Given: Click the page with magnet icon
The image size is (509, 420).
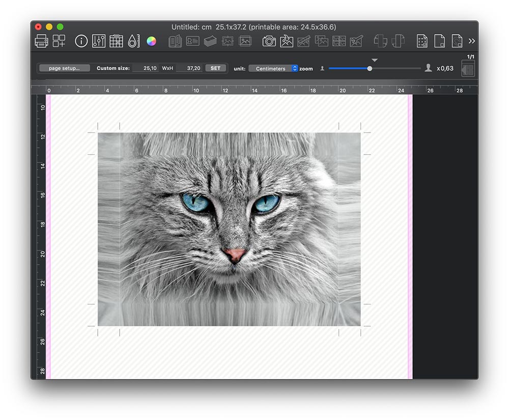Looking at the screenshot, I should click(x=457, y=41).
